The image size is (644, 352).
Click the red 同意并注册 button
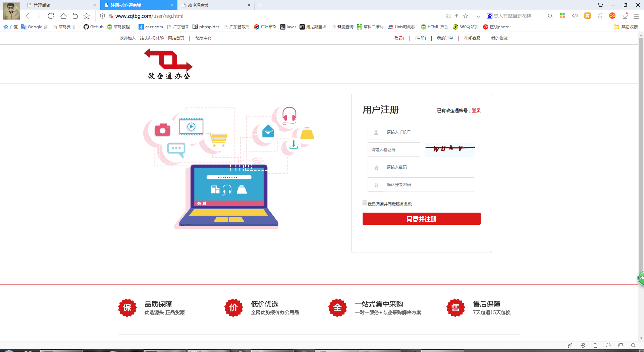(x=421, y=219)
